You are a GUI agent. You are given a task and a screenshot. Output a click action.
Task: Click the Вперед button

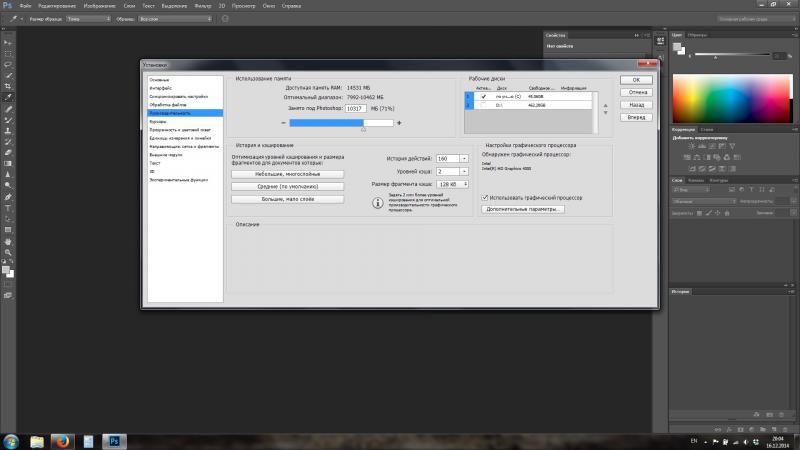pos(636,117)
